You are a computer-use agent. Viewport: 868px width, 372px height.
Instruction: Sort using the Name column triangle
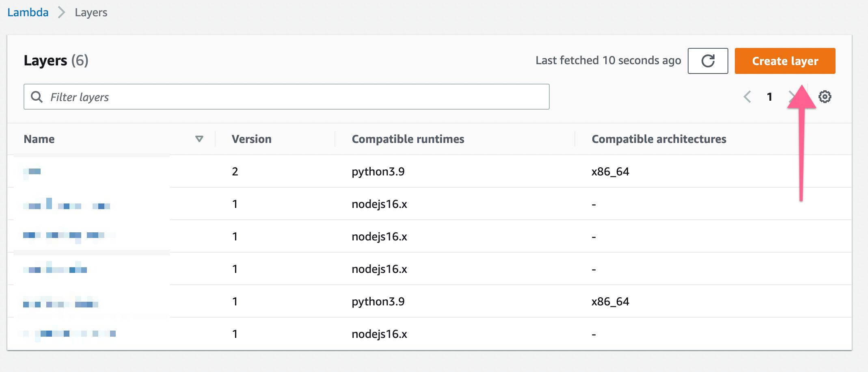pyautogui.click(x=199, y=139)
